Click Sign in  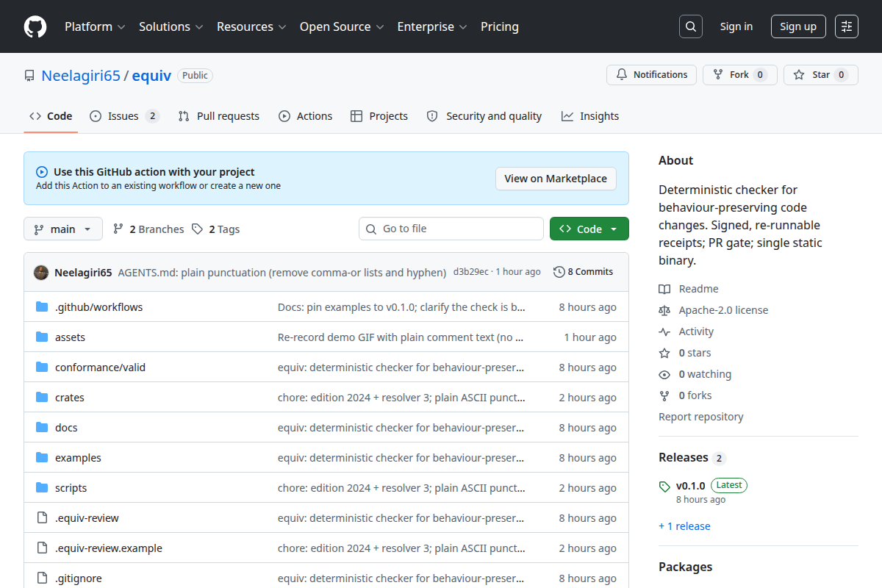click(x=736, y=26)
